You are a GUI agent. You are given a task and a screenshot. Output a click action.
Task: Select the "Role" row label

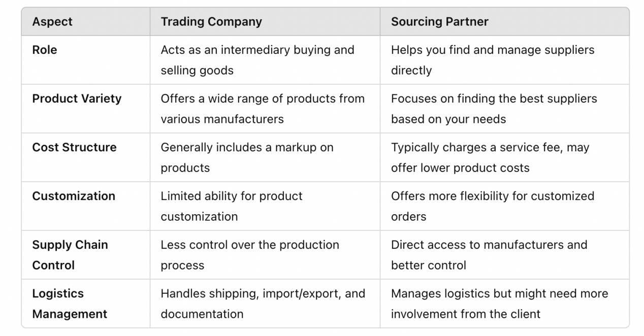point(45,50)
